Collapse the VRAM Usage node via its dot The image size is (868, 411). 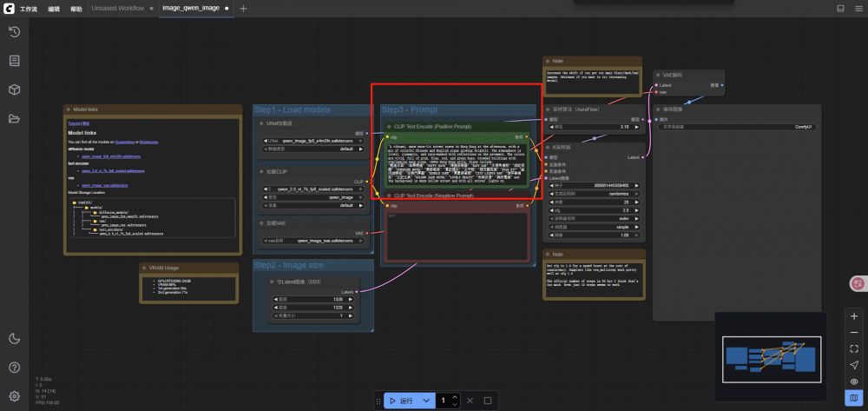tap(144, 268)
